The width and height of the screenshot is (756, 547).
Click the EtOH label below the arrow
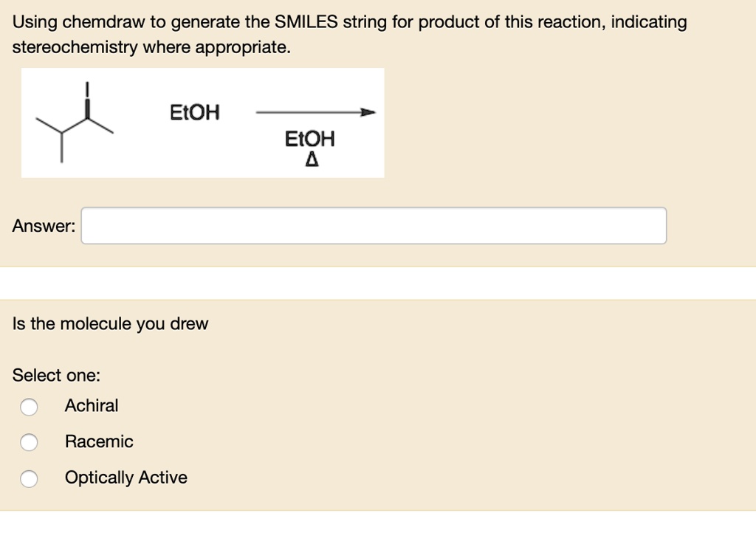(x=311, y=139)
